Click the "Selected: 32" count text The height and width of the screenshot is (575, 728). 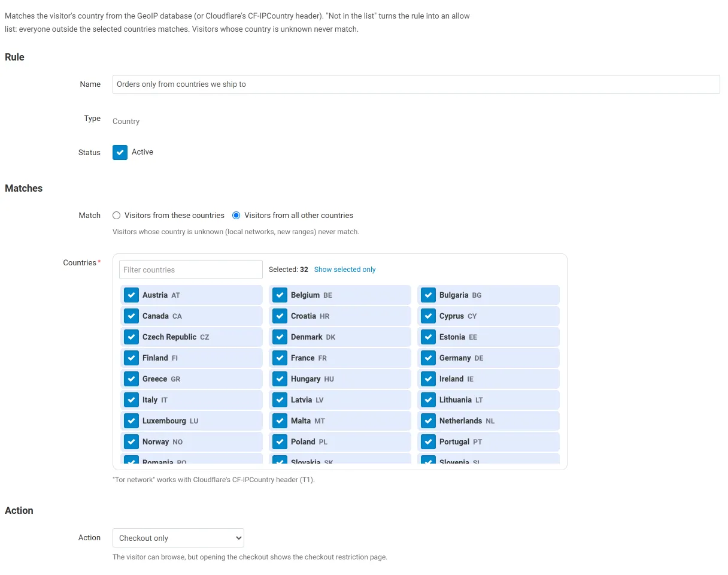coord(289,270)
